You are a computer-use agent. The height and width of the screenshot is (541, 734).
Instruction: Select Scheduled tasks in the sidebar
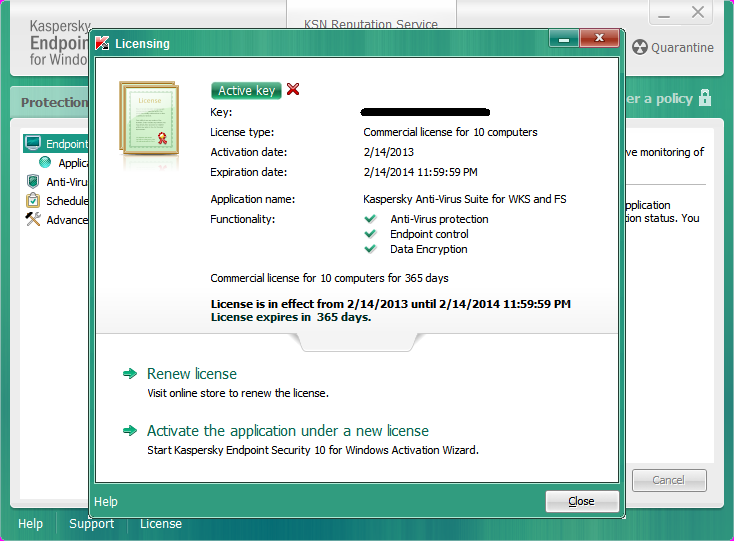67,201
